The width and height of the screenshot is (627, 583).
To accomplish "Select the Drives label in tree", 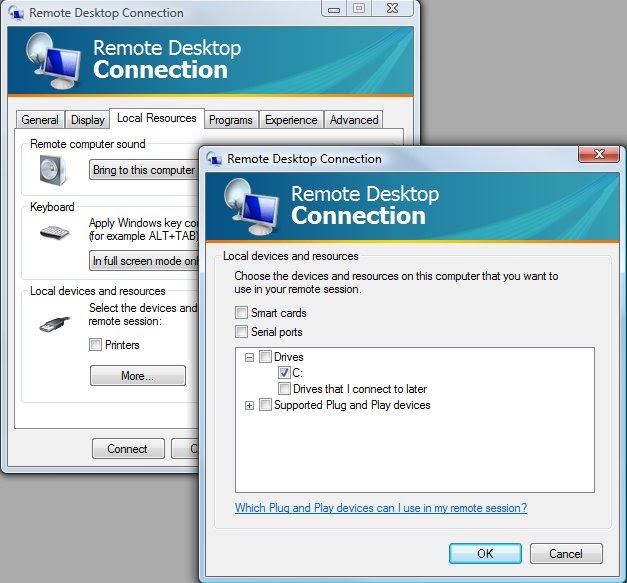I will 289,357.
